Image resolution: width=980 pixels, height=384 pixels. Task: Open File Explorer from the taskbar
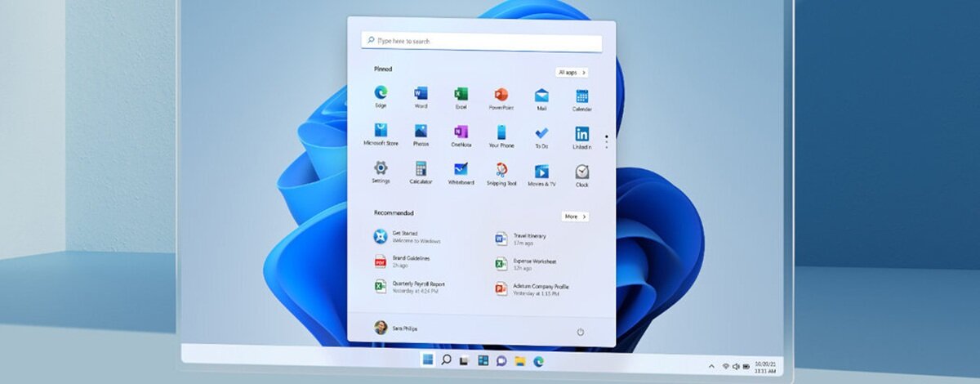pyautogui.click(x=519, y=361)
